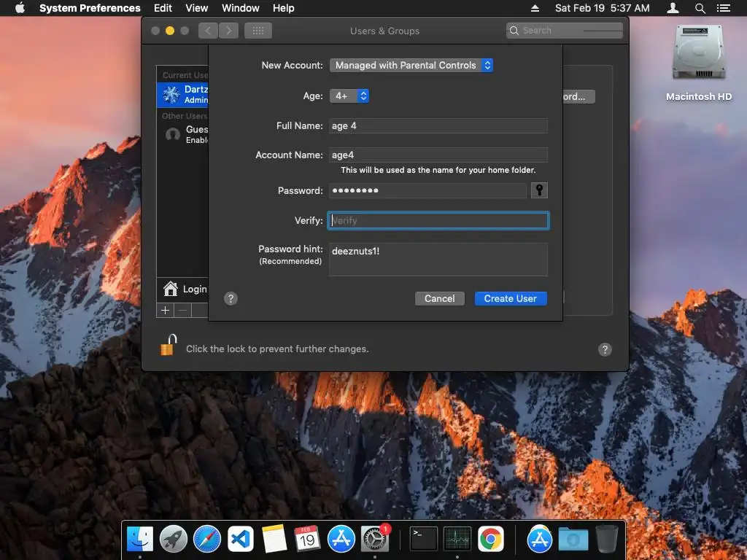Open the Edit menu
The height and width of the screenshot is (560, 747).
(x=163, y=8)
